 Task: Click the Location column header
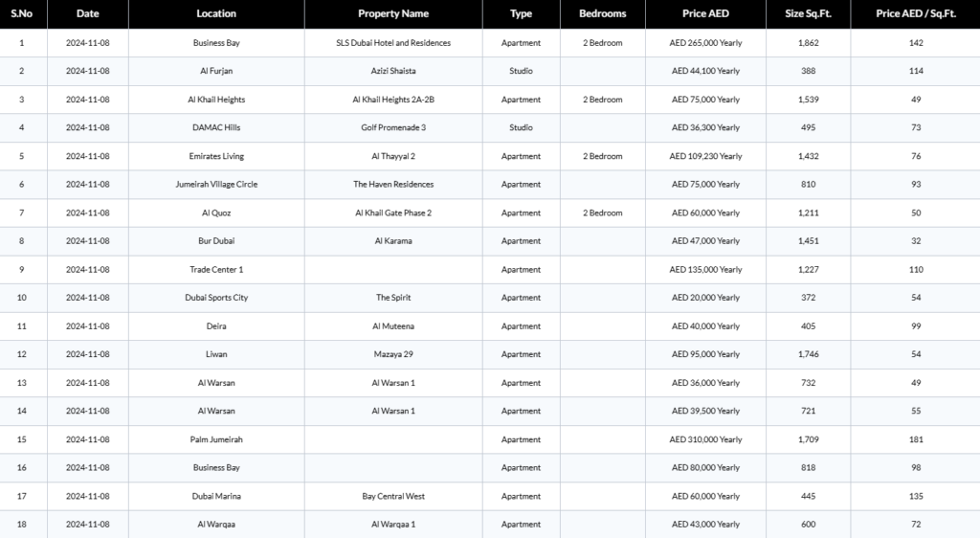pos(216,13)
